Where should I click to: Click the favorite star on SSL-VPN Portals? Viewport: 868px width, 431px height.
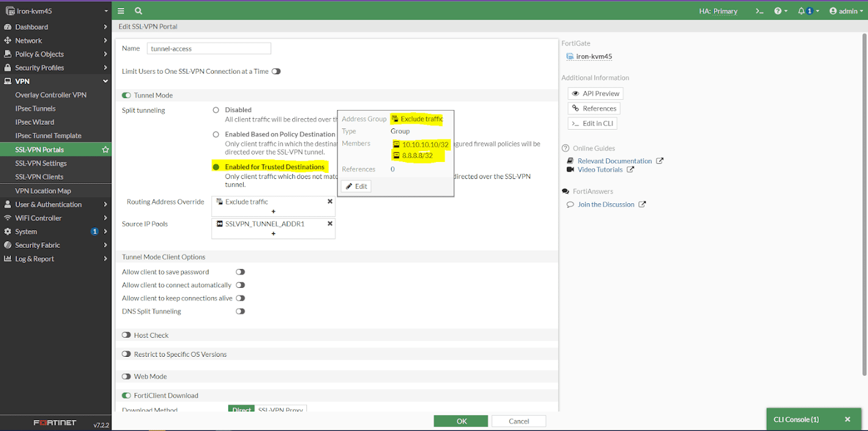coord(105,149)
